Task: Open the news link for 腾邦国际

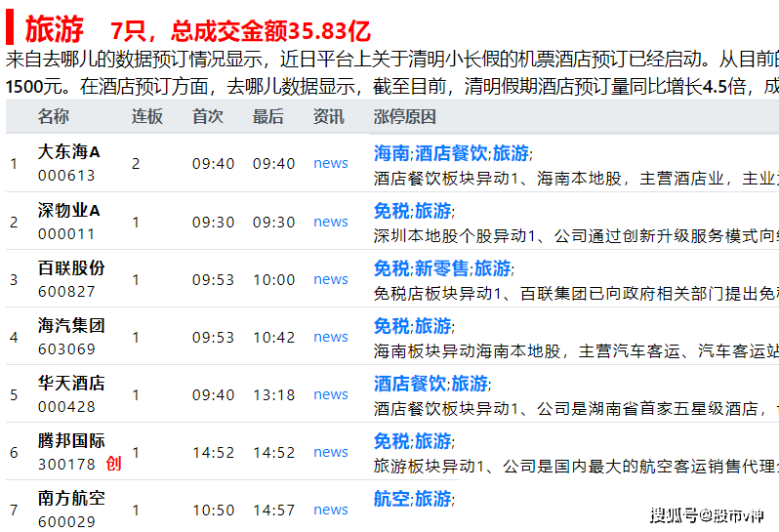Action: (x=330, y=452)
